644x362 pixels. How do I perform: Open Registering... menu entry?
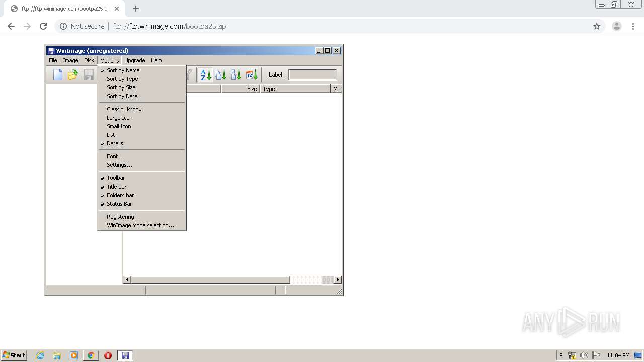(142, 217)
